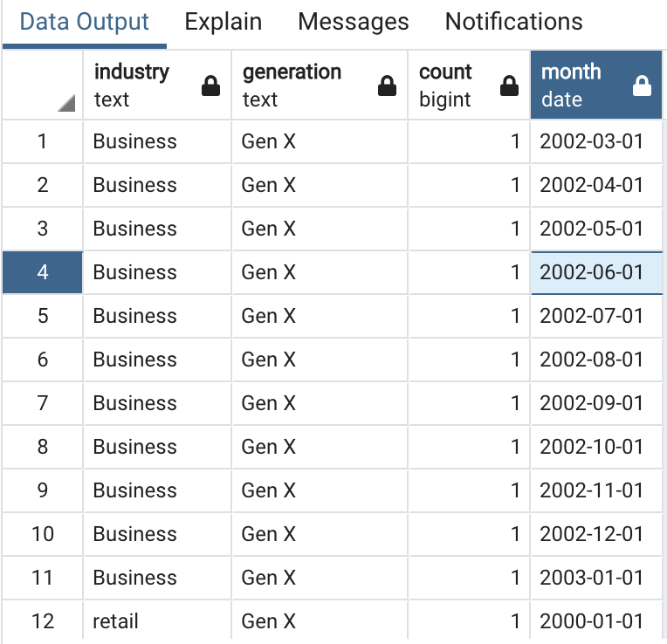Click Gen X cell in row 5
The height and width of the screenshot is (644, 667).
pyautogui.click(x=320, y=316)
